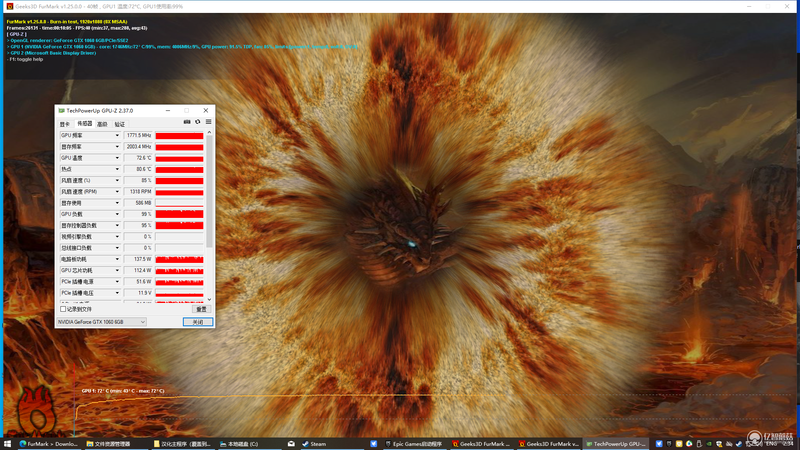Screen dimensions: 800x450
Task: Switch to first Geeks3D FurMark taskbar item
Action: tap(482, 444)
